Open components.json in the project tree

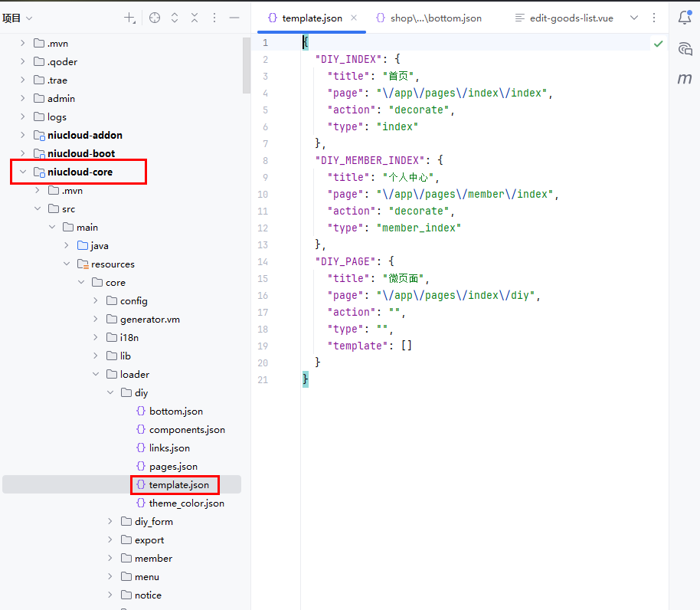click(x=186, y=430)
